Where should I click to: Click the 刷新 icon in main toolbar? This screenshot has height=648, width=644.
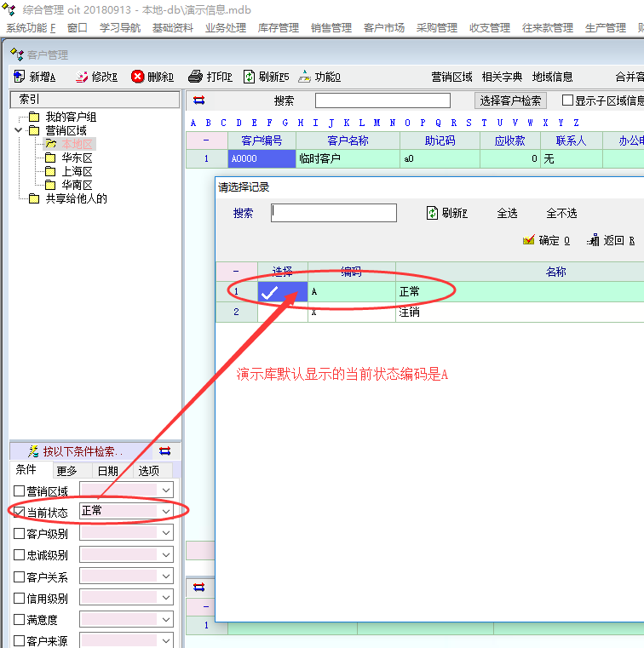[x=250, y=77]
